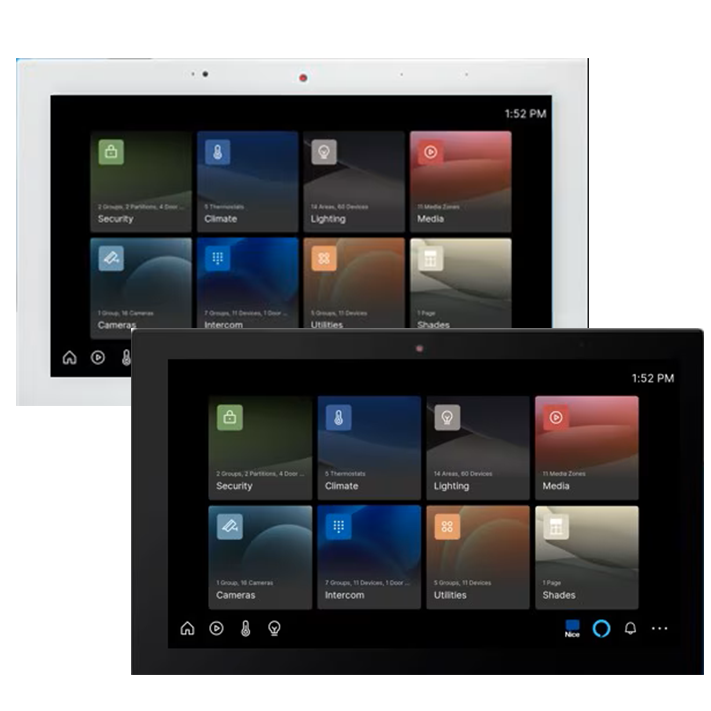The height and width of the screenshot is (711, 711).
Task: Select Cameras tile on the black panel
Action: click(x=259, y=557)
